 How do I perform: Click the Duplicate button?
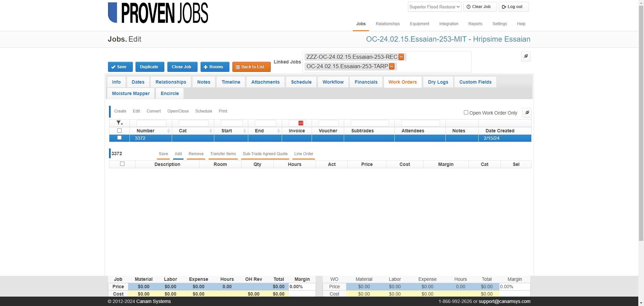[x=150, y=67]
